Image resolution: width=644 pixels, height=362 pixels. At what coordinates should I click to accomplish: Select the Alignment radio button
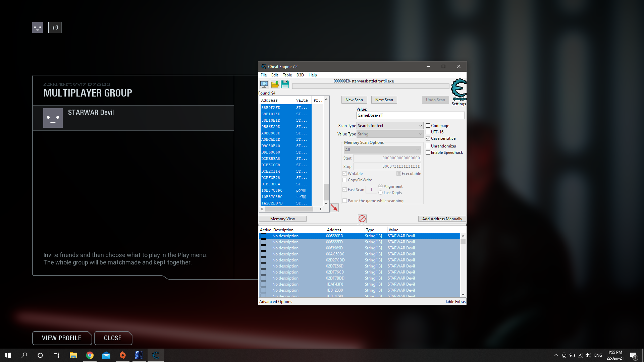[x=381, y=186]
